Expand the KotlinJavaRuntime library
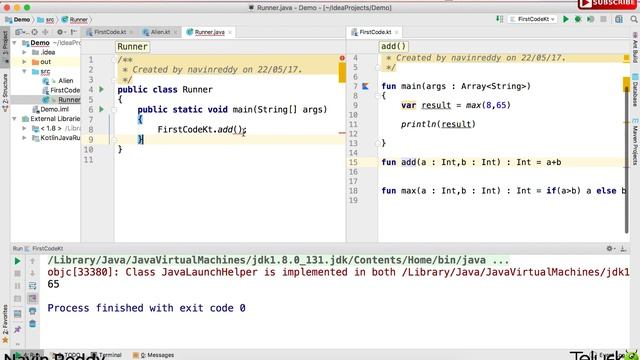 (24, 138)
